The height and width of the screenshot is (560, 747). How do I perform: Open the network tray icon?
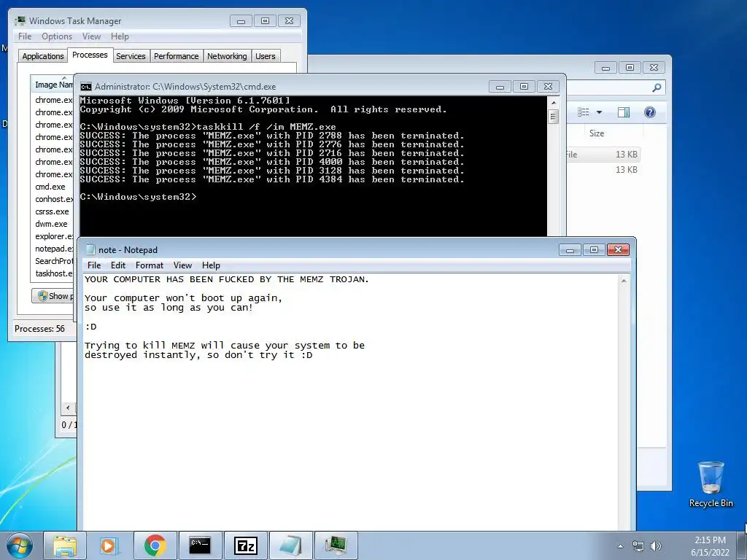(x=638, y=546)
